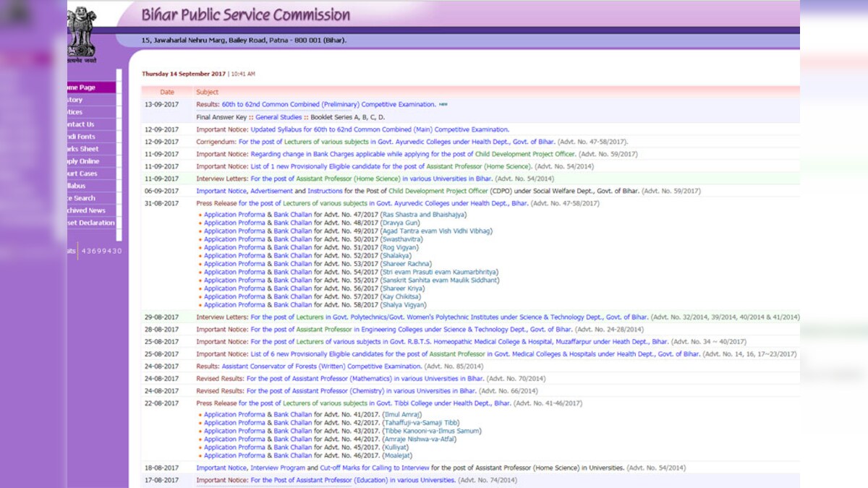Click the Subject column header
Image resolution: width=868 pixels, height=488 pixels.
[207, 93]
